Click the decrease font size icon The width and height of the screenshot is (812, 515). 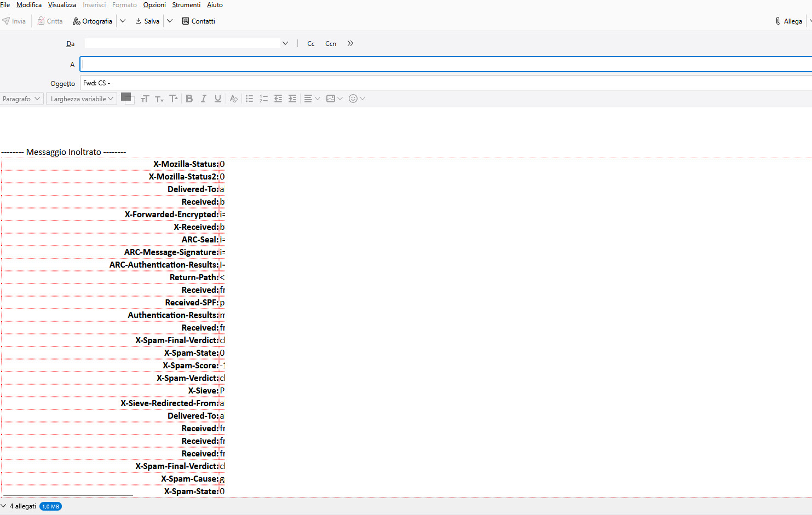159,99
